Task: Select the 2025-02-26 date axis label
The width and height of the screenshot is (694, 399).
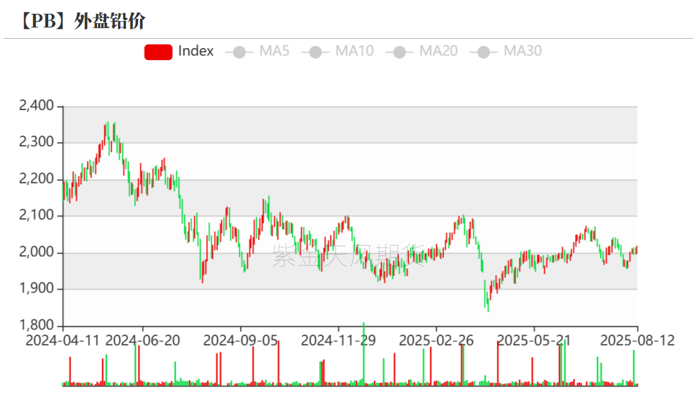Action: 436,341
